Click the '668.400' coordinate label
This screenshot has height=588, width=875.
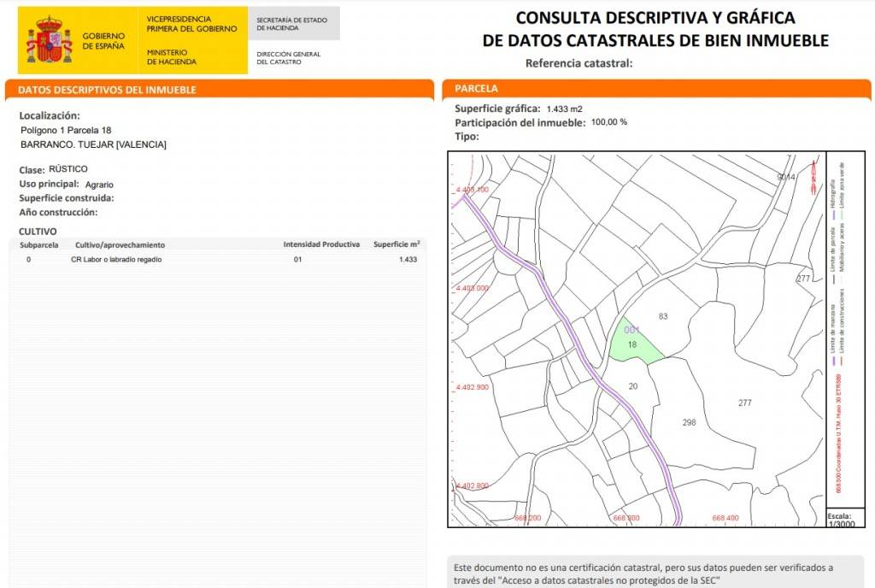click(725, 518)
